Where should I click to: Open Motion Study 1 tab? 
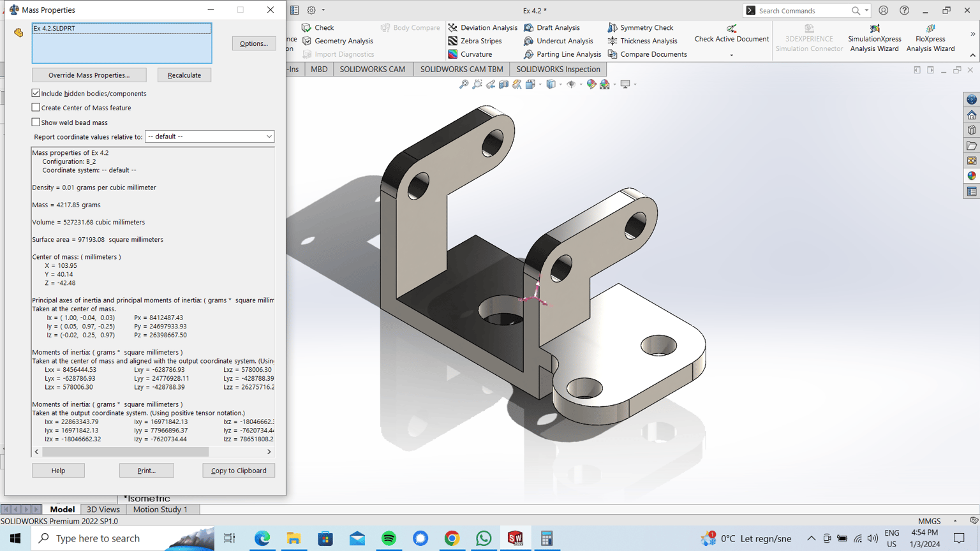click(x=160, y=509)
